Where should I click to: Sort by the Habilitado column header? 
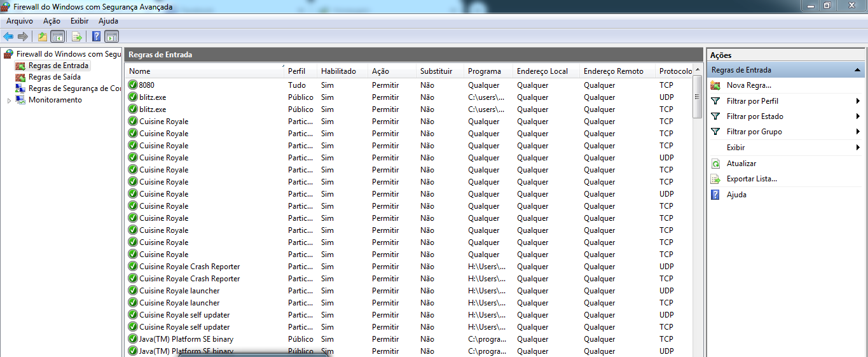[343, 71]
